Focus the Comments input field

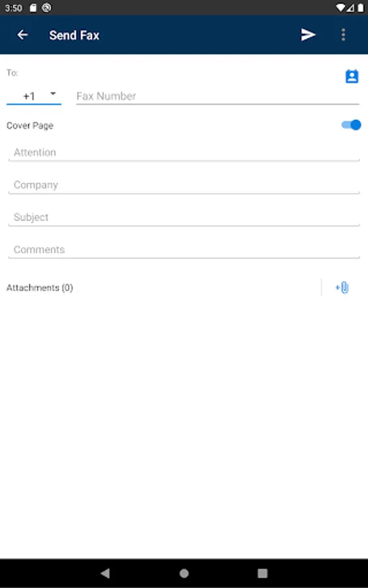(x=184, y=250)
